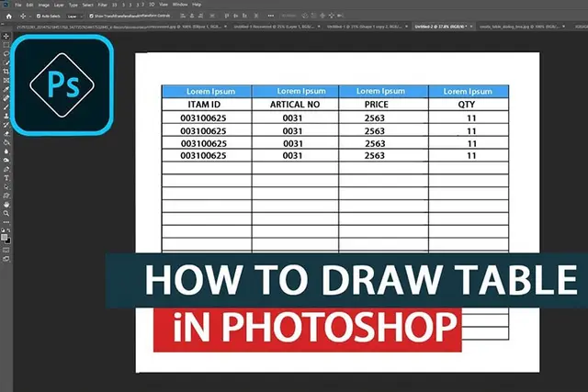Open the Filter menu

coord(102,5)
